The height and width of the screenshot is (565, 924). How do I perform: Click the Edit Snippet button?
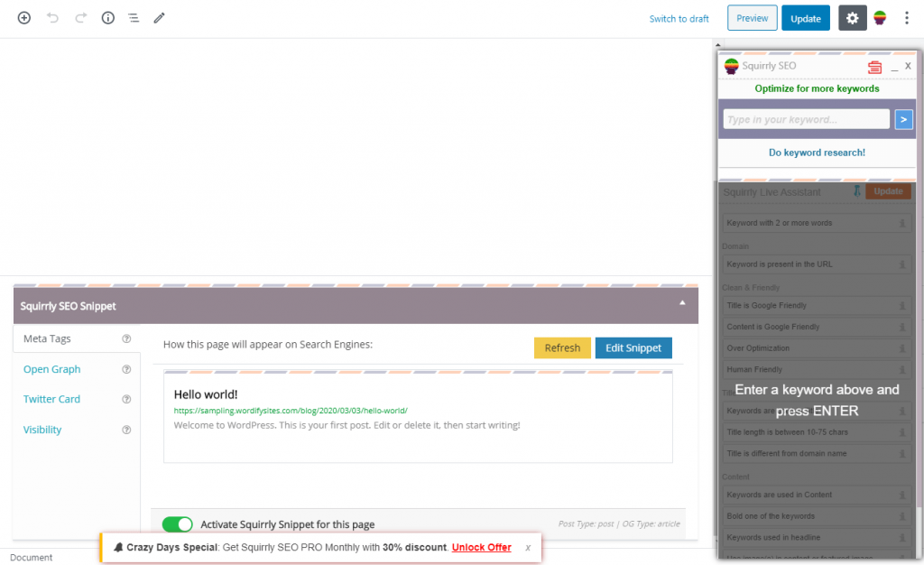click(x=633, y=347)
